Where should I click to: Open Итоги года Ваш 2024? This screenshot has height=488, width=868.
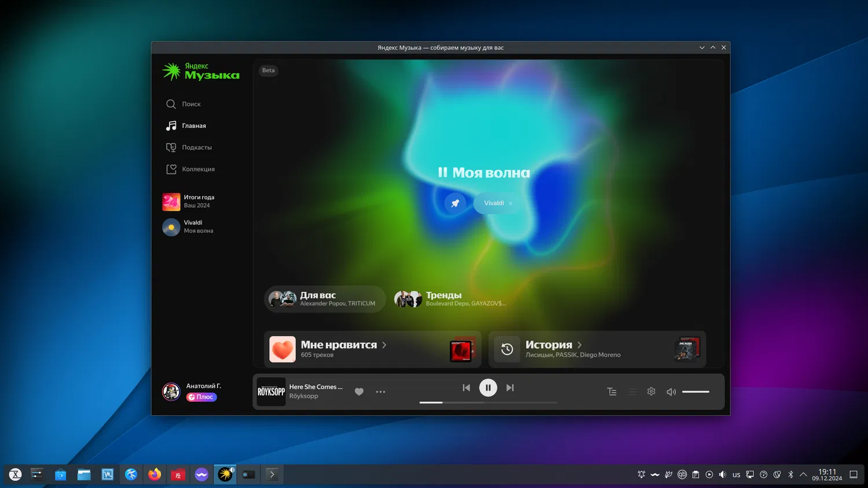[200, 201]
